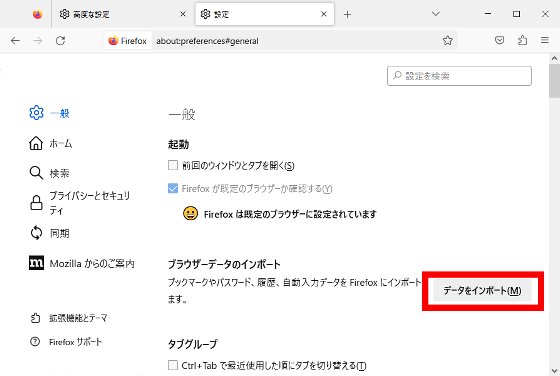
Task: Click the extensions icon beside 拡張機能とテーマ
Action: tap(35, 318)
